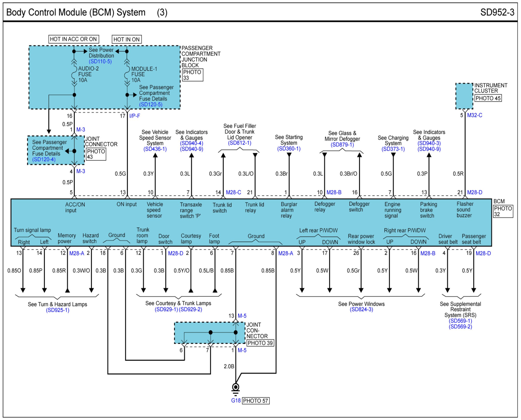Click the G18 ground symbol
Screen dimensions: 521x420
point(235,388)
